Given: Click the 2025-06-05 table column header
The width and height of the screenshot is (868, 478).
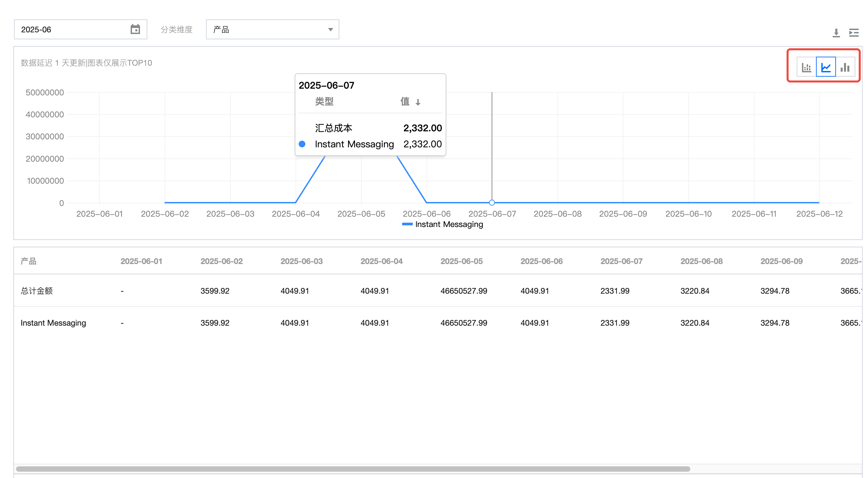Looking at the screenshot, I should [x=461, y=261].
